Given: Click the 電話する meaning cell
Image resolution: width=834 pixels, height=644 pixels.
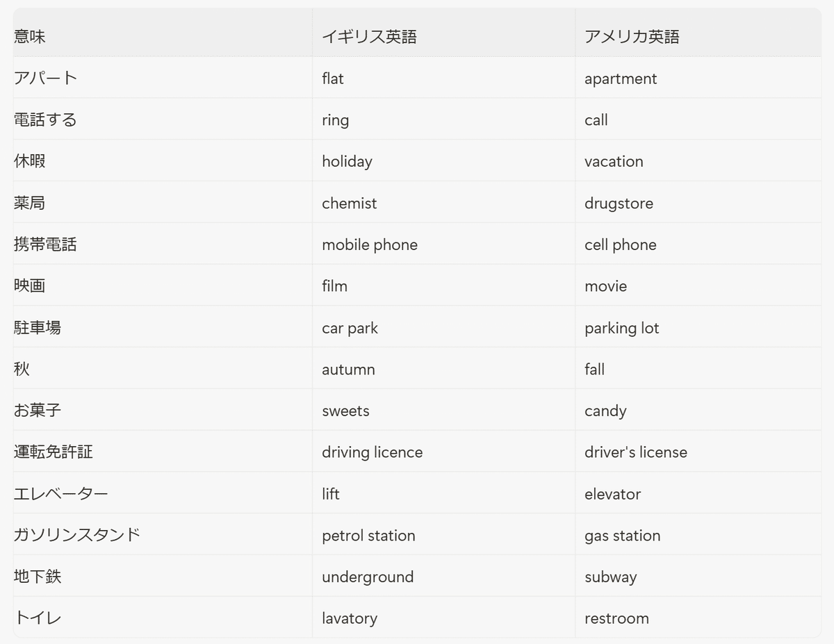Looking at the screenshot, I should [45, 119].
